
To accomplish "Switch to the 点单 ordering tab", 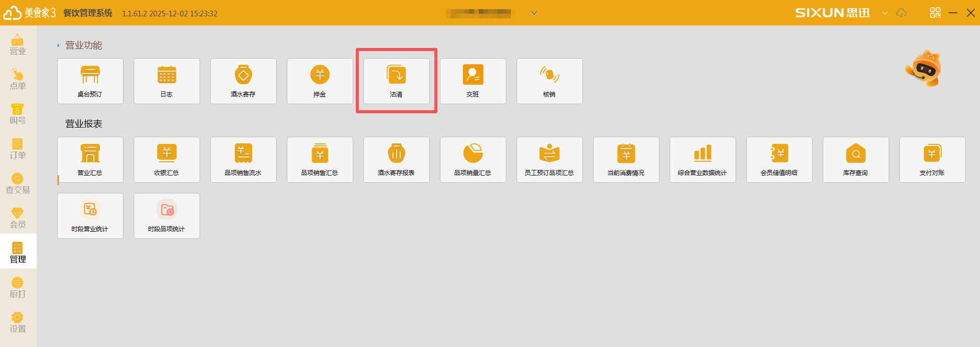I will 18,80.
